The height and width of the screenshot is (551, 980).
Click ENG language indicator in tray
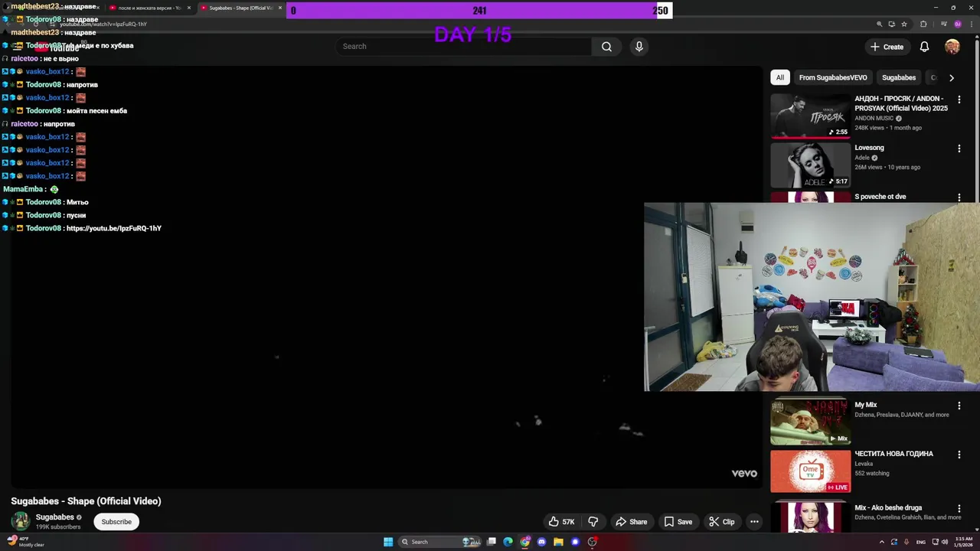click(x=921, y=542)
